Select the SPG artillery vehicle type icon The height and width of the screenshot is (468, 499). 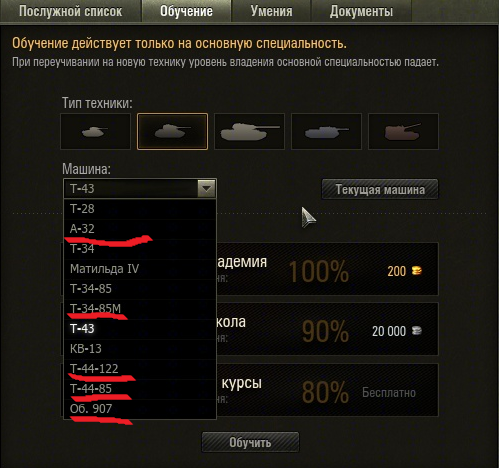click(403, 131)
